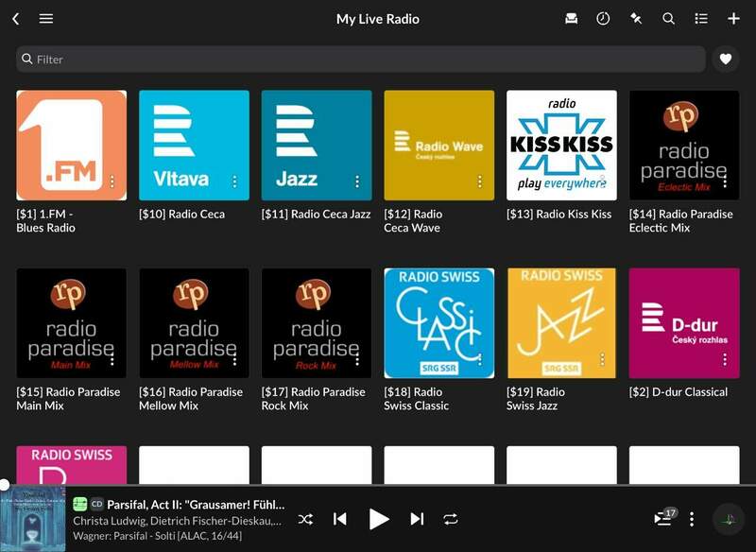Open options for Radio Paradise Rock Mix

coord(357,359)
